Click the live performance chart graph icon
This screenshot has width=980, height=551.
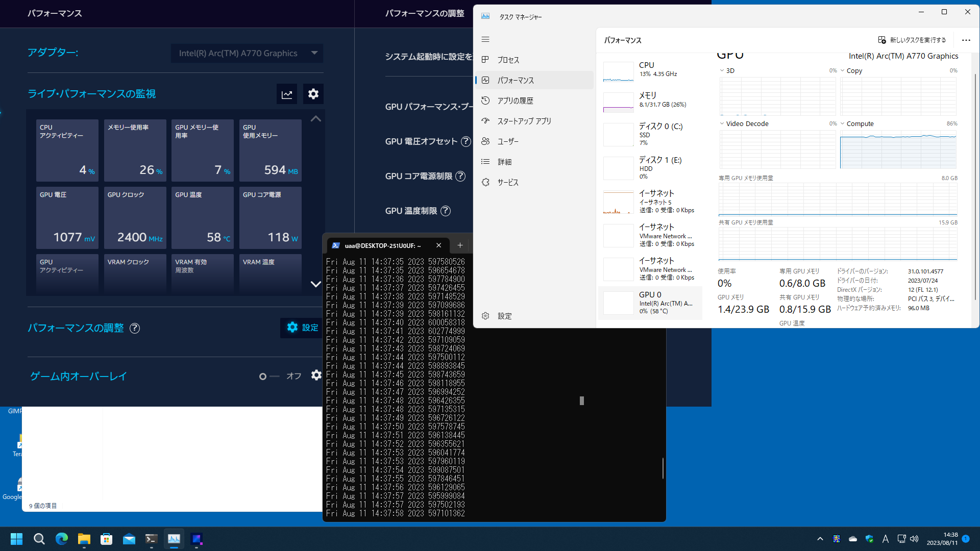pos(287,94)
